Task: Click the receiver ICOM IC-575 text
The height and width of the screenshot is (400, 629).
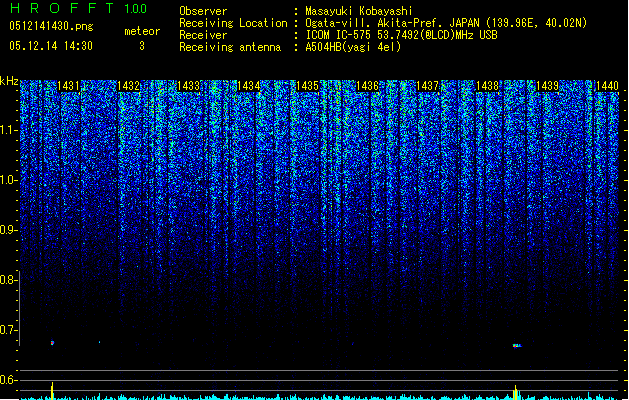Action: (x=401, y=35)
